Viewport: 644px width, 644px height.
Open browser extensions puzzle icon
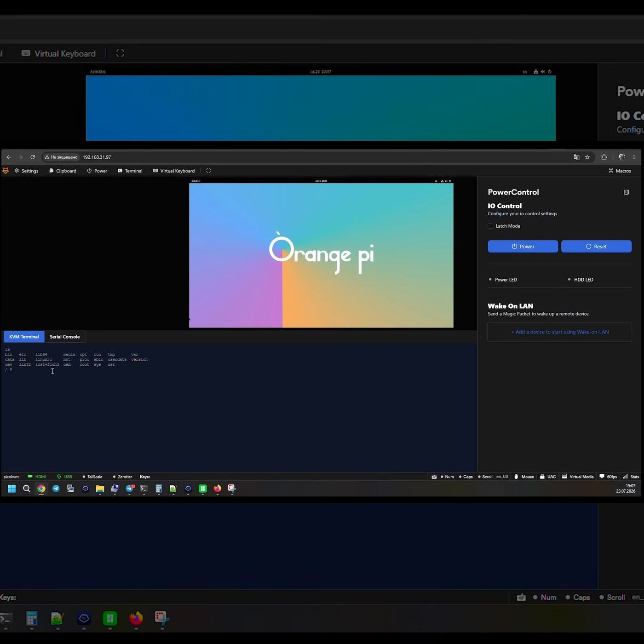pos(604,157)
